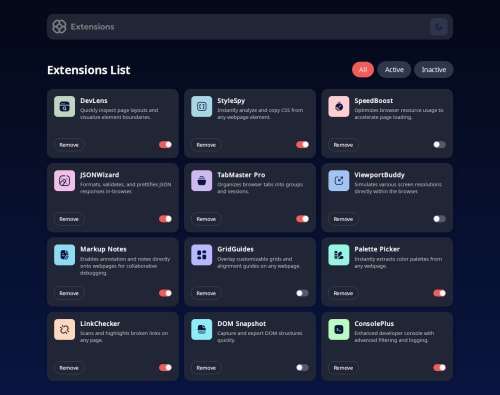Switch on the GridGuides toggle
This screenshot has height=395, width=500.
[302, 293]
